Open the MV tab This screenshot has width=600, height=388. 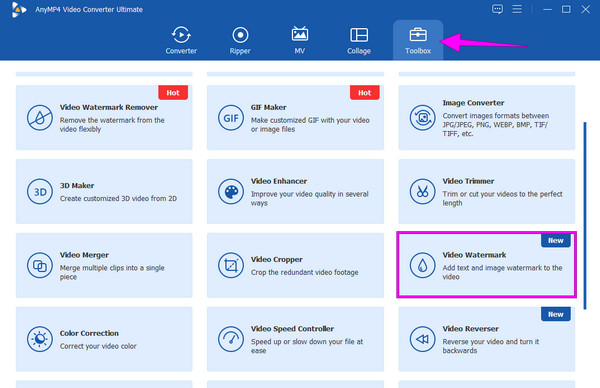click(300, 40)
